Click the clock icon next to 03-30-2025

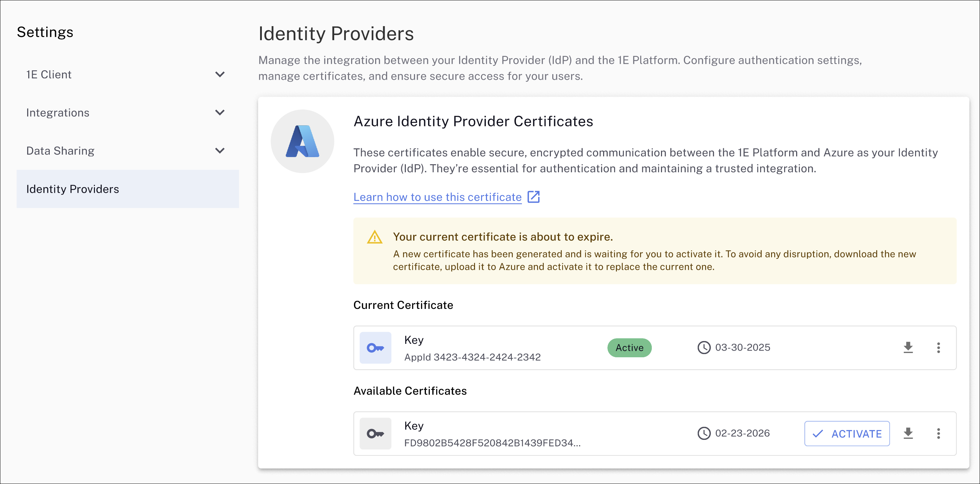click(704, 347)
